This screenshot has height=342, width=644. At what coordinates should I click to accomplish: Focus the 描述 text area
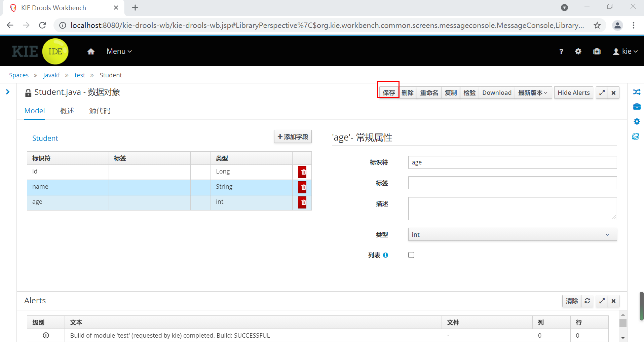click(x=513, y=208)
